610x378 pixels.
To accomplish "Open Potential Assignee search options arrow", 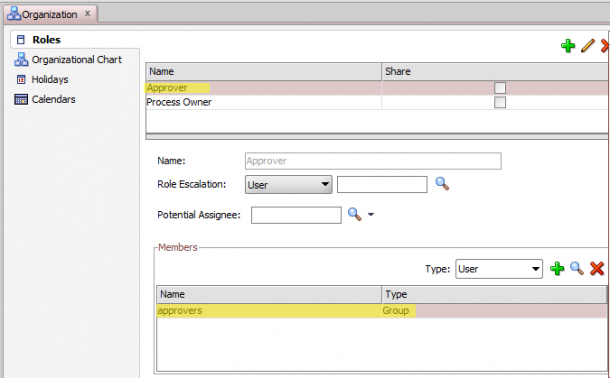I will 371,214.
